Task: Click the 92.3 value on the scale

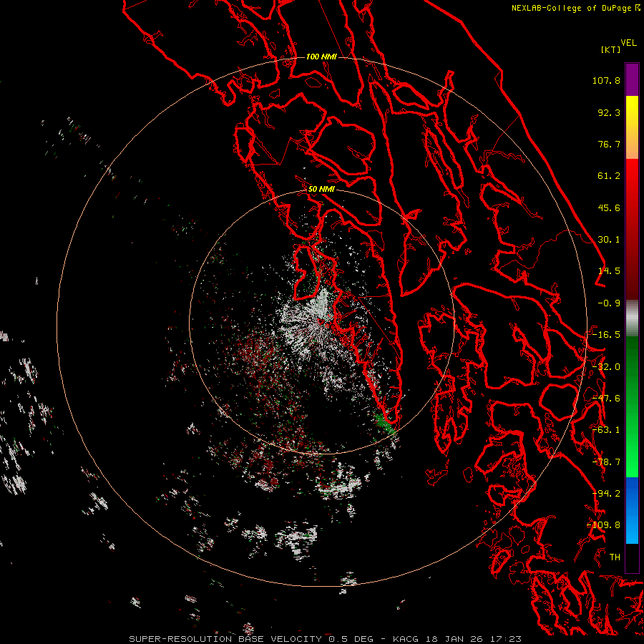Action: point(609,112)
